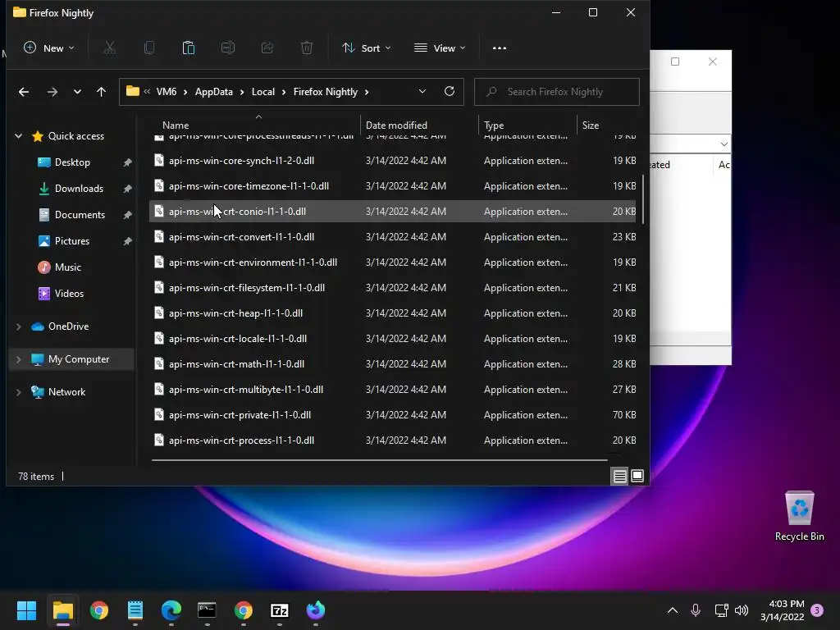
Task: Open the clock and date flyout
Action: pos(782,610)
